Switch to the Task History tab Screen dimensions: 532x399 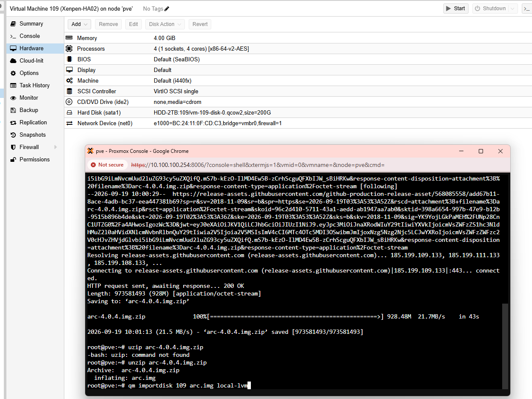tap(35, 86)
